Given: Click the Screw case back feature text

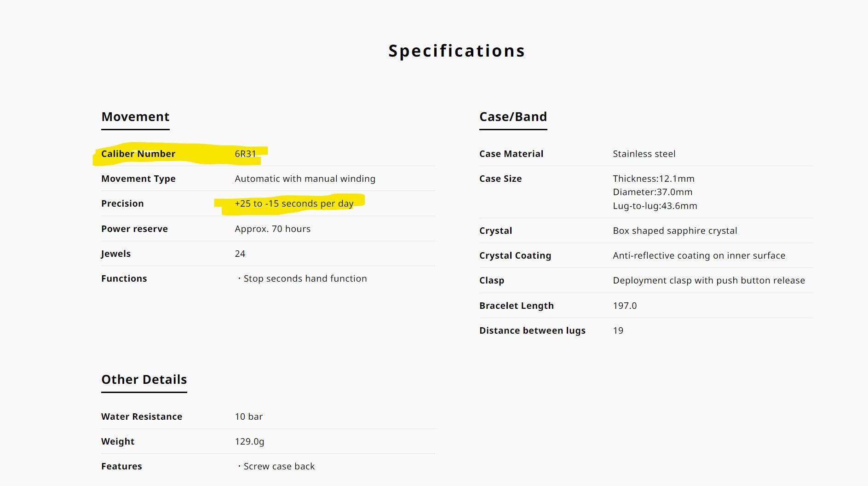Looking at the screenshot, I should [x=279, y=466].
